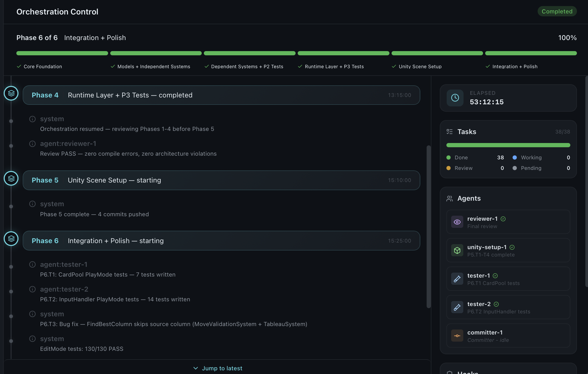This screenshot has height=374, width=588.
Task: Click the Tasks checklist icon
Action: pyautogui.click(x=450, y=131)
